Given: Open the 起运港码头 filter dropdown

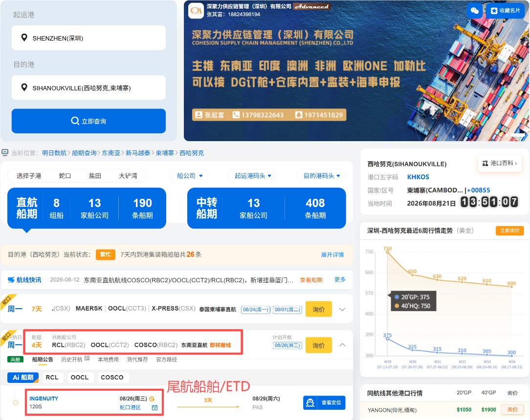Looking at the screenshot, I should point(253,176).
